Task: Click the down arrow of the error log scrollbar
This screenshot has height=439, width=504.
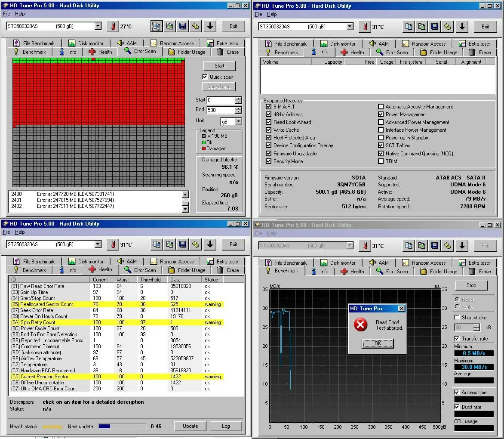Action: [185, 209]
